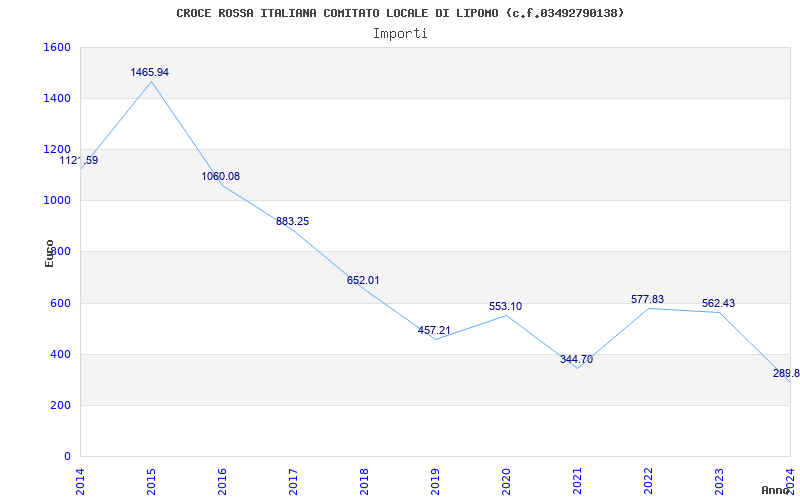Viewport: 800px width, 500px height.
Task: Click the 1200 y-axis tick label
Action: (x=57, y=149)
